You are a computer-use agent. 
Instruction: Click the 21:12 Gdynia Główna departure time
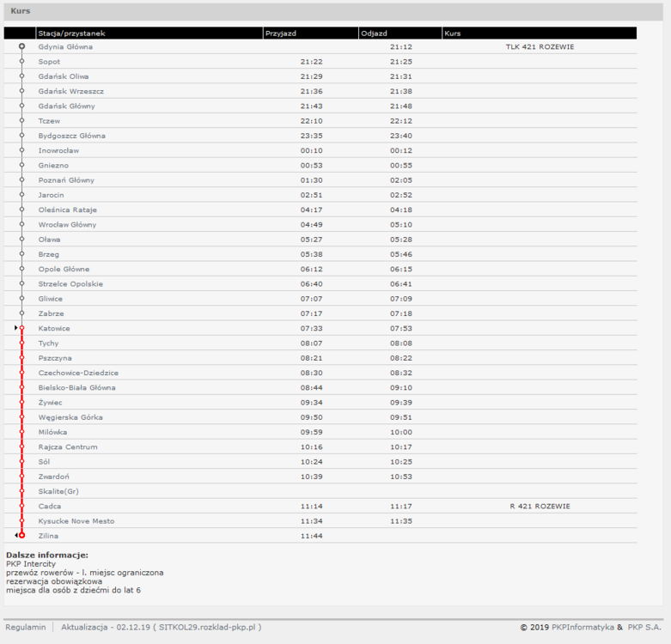(x=401, y=47)
